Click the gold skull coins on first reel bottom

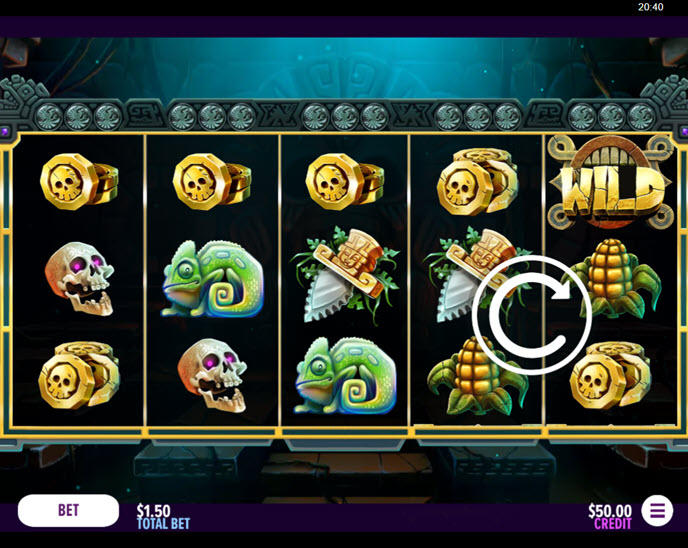[79, 376]
